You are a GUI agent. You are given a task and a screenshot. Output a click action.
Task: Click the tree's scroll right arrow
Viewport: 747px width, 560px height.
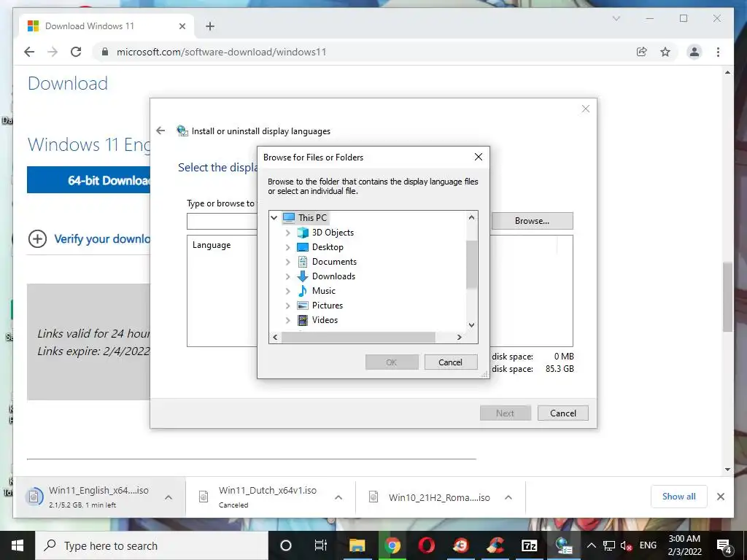(x=459, y=337)
